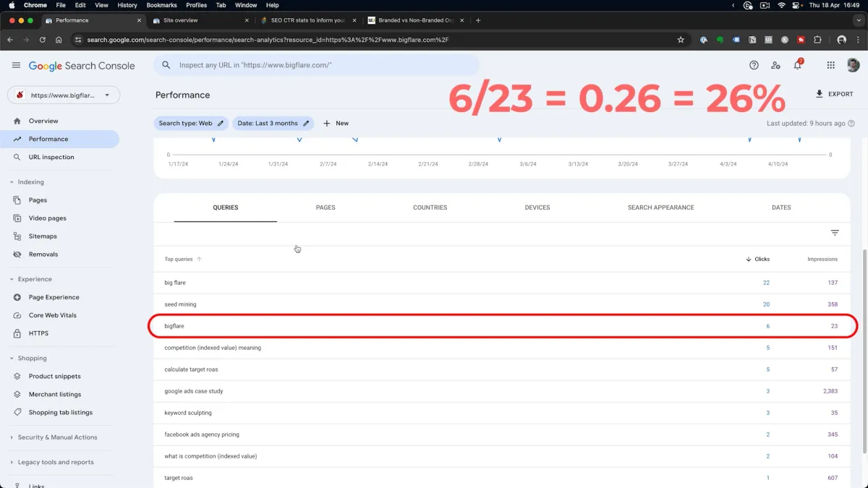Switch to the Dates tab

[781, 207]
